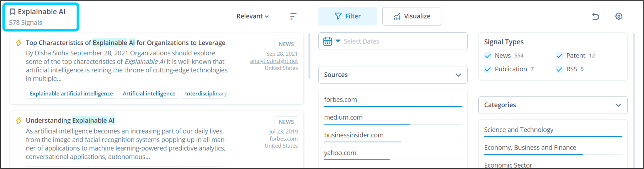Select the Explainable artificial intelligence tag

point(71,94)
